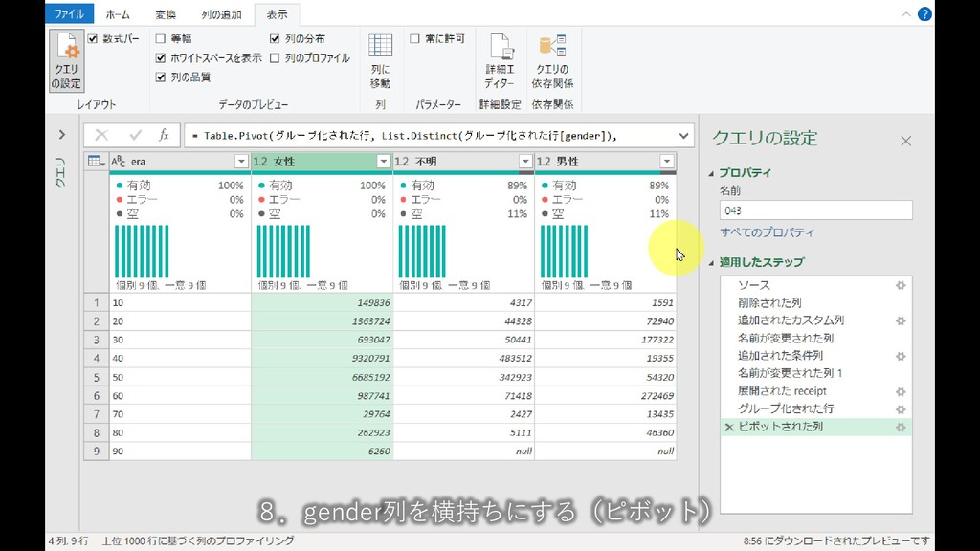Open gear settings for 追加されたカスタム列 step
The height and width of the screenshot is (551, 980).
pyautogui.click(x=901, y=321)
